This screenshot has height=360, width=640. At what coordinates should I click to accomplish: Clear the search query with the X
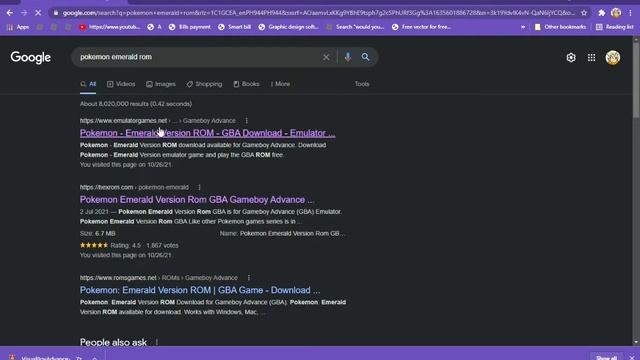(x=326, y=57)
